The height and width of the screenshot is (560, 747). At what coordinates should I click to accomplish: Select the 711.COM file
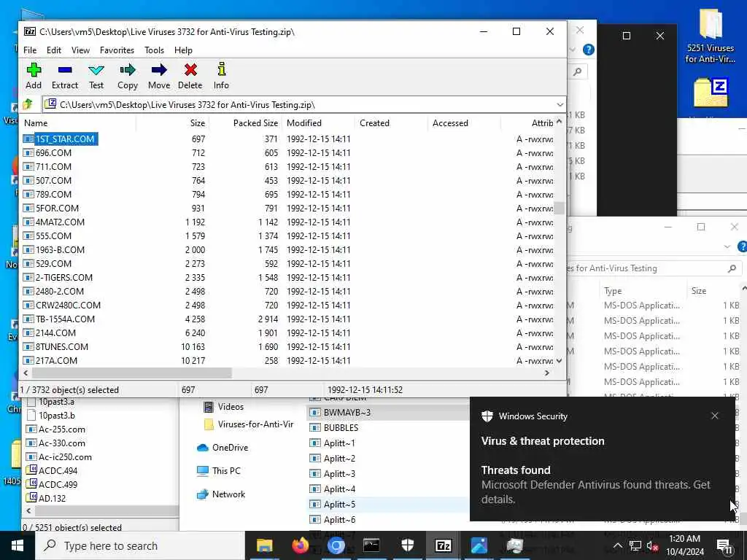289,167
